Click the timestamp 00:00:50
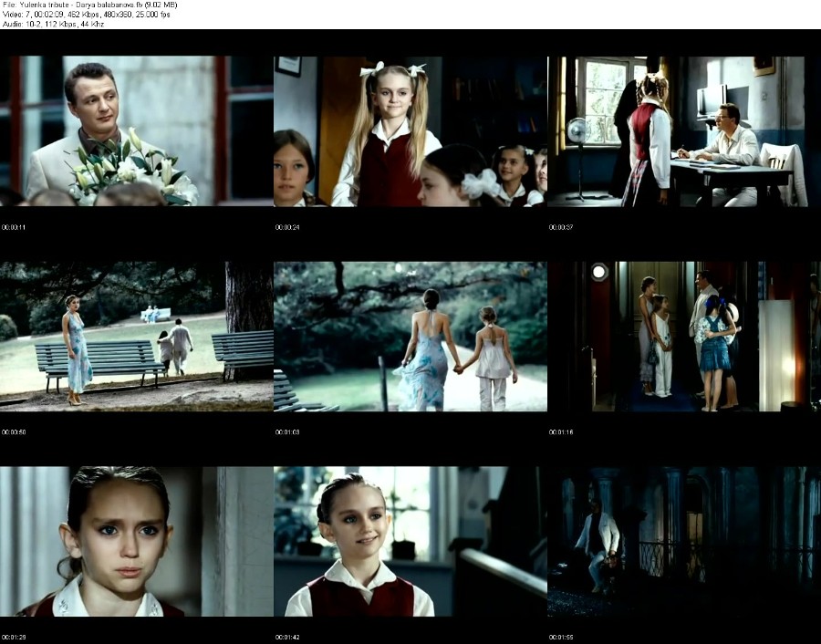Viewport: 821px width, 644px height. (13, 432)
